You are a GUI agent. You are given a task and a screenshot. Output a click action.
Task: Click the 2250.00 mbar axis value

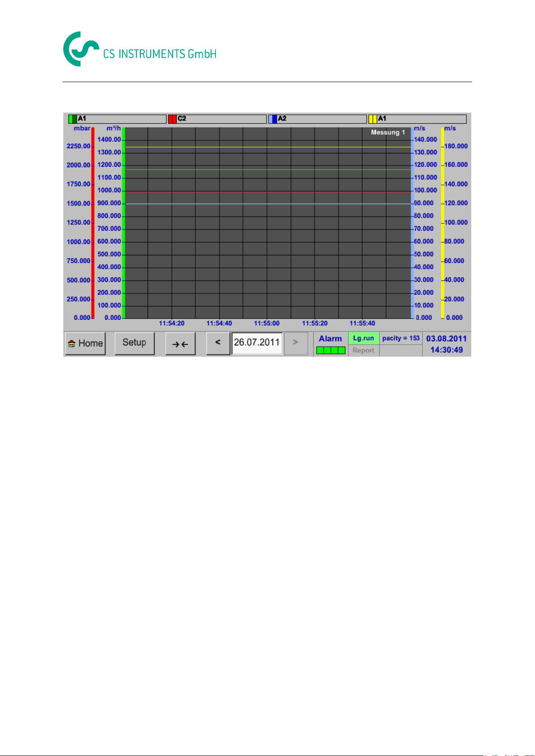click(79, 146)
